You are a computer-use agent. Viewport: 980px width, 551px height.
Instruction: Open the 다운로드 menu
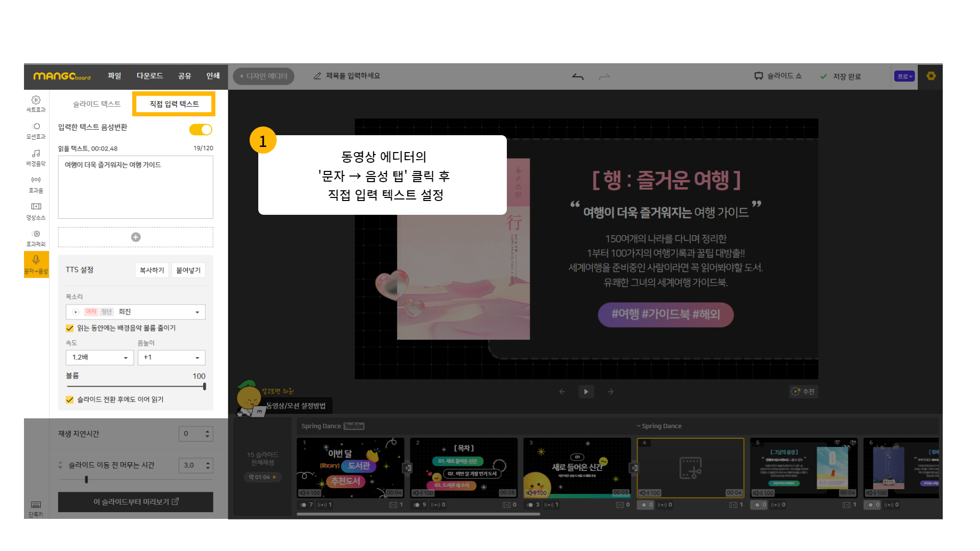[150, 76]
